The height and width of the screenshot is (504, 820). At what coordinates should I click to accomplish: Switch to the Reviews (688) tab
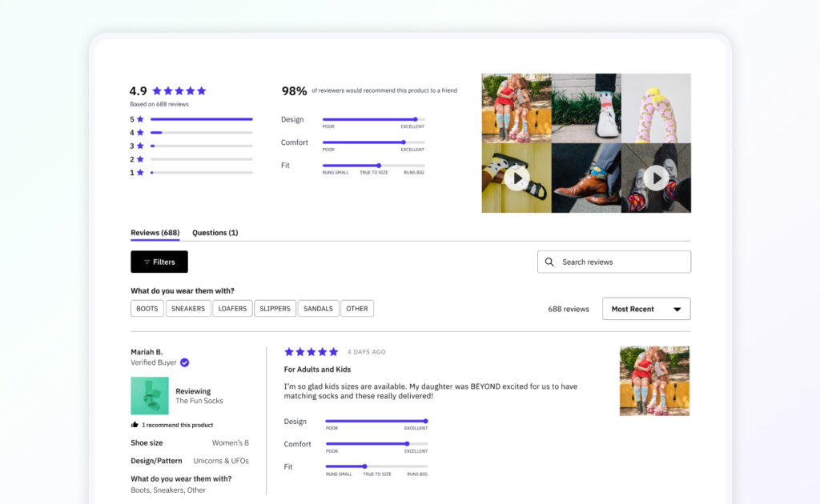tap(155, 233)
